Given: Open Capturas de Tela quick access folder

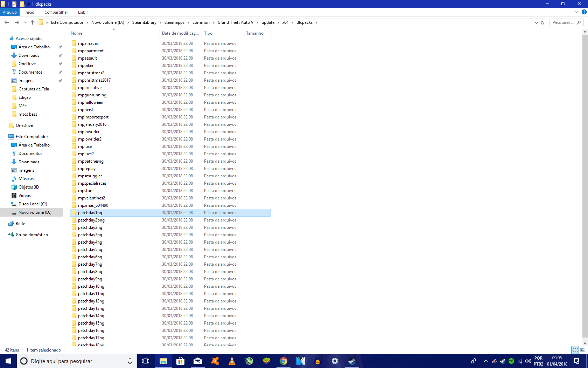Looking at the screenshot, I should pyautogui.click(x=34, y=89).
